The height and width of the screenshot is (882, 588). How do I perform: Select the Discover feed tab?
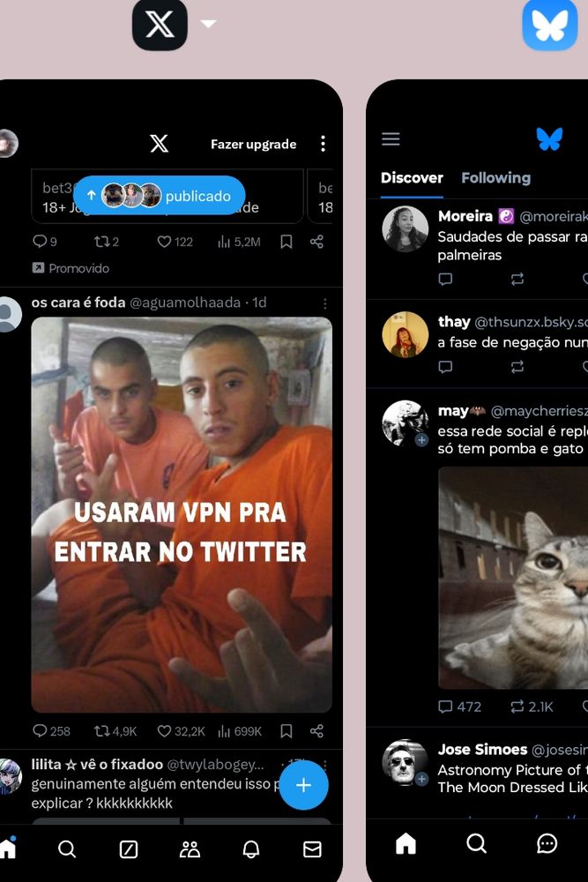(x=412, y=178)
